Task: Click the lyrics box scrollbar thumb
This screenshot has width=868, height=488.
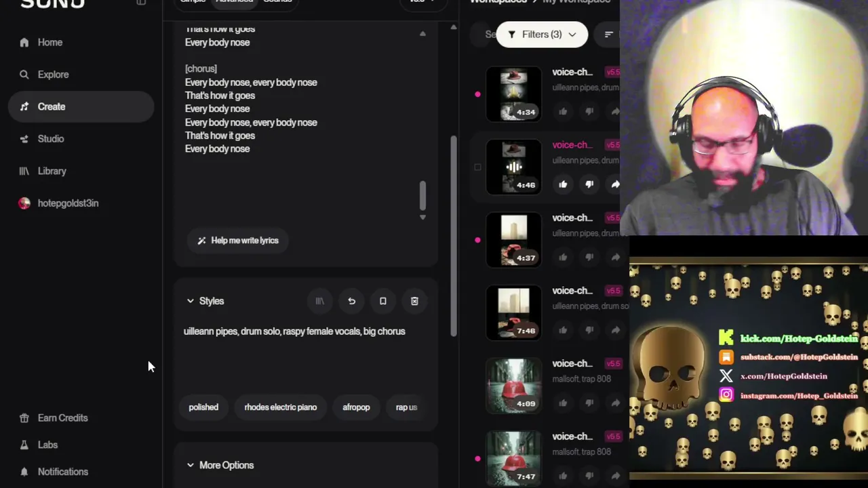Action: (x=422, y=195)
